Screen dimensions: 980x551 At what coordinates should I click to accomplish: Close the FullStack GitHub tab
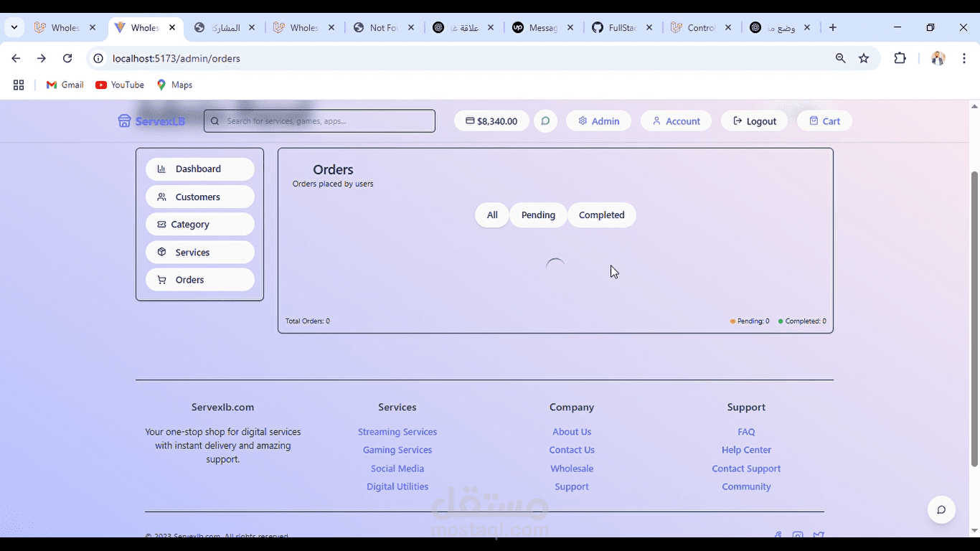[x=649, y=27]
